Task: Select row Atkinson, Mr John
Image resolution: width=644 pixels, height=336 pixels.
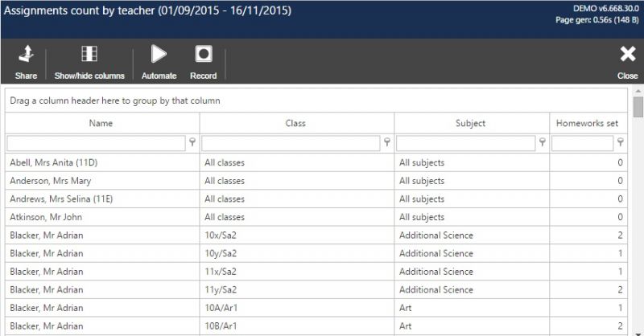Action: coord(316,217)
